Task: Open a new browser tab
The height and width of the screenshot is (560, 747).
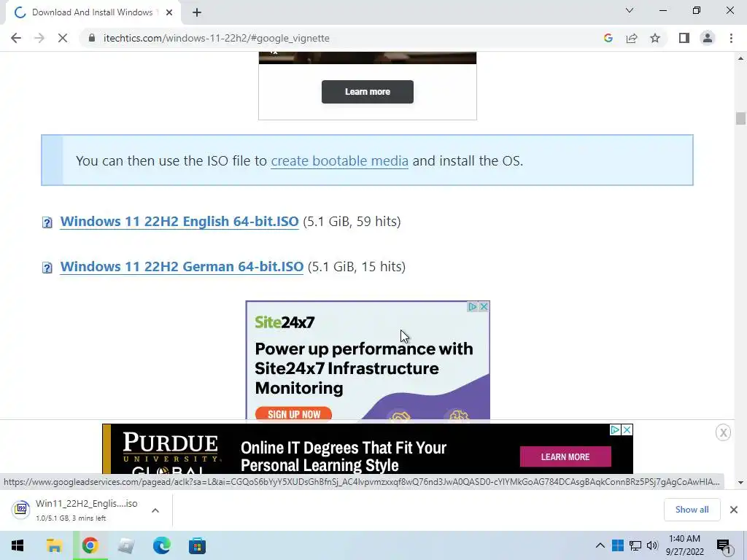Action: (197, 12)
